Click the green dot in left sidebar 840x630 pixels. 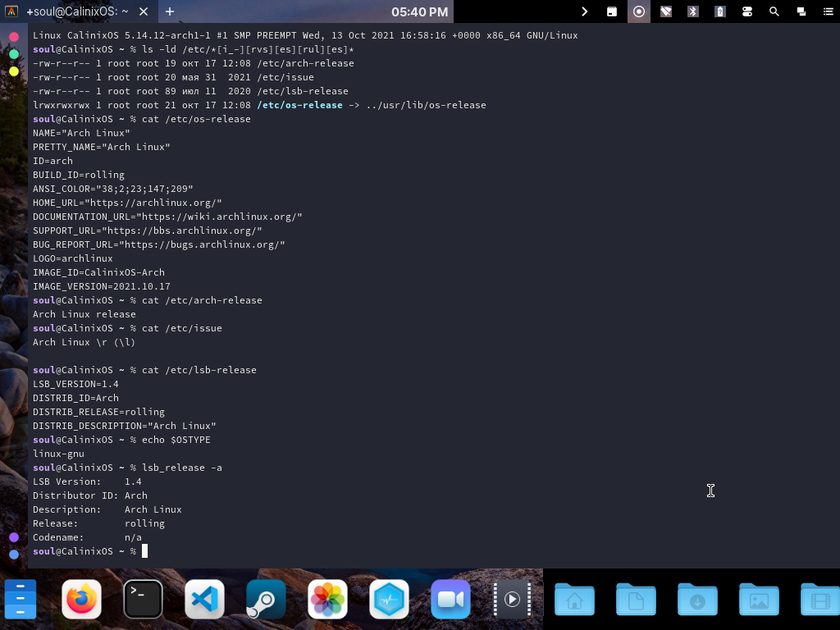click(14, 54)
